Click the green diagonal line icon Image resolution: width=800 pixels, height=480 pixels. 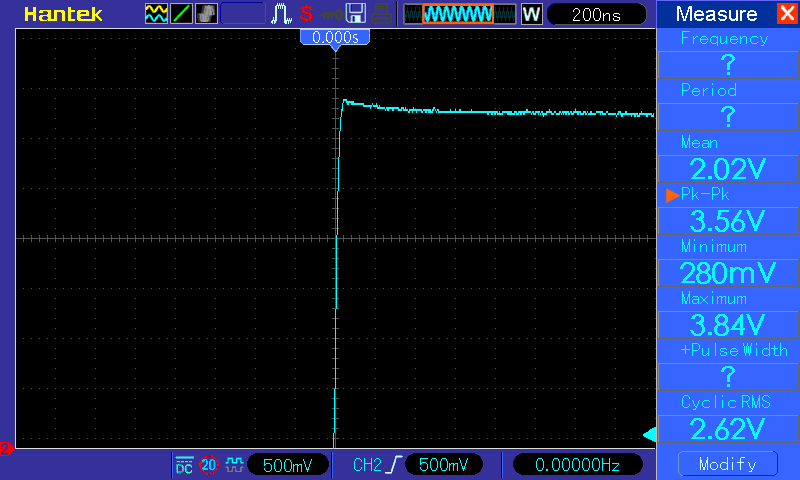(x=181, y=14)
